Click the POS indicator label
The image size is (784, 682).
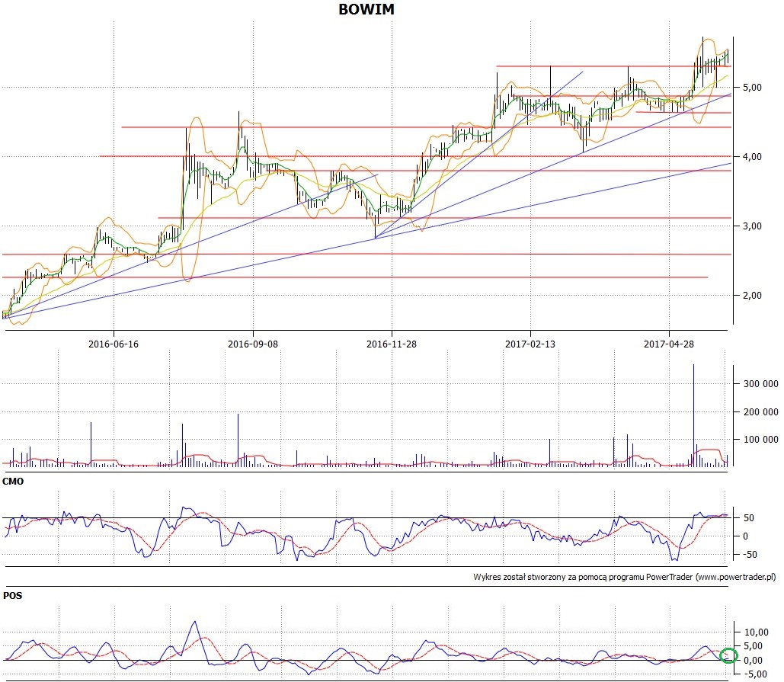pyautogui.click(x=12, y=595)
